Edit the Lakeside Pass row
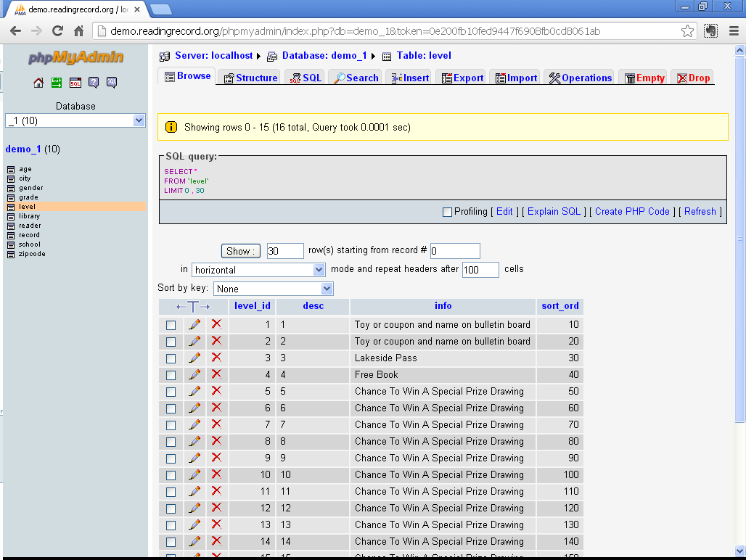Screen dimensions: 746x560 [x=194, y=358]
